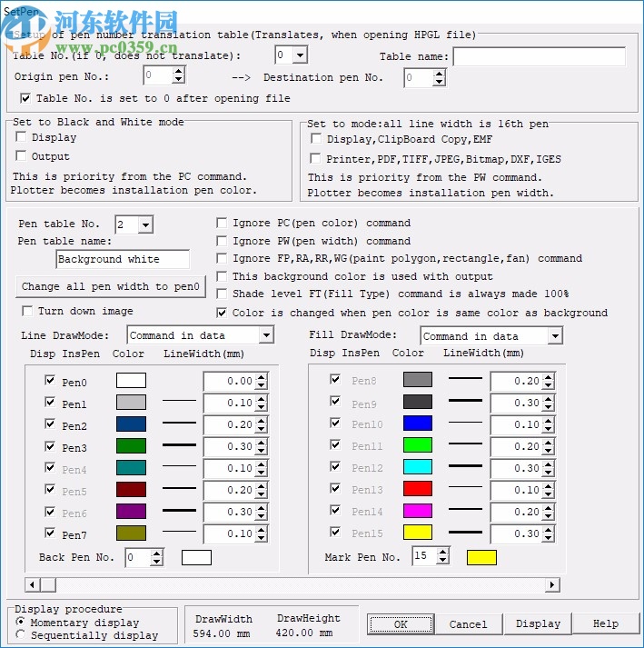The height and width of the screenshot is (648, 644).
Task: Click the Table name input field
Action: click(x=539, y=56)
